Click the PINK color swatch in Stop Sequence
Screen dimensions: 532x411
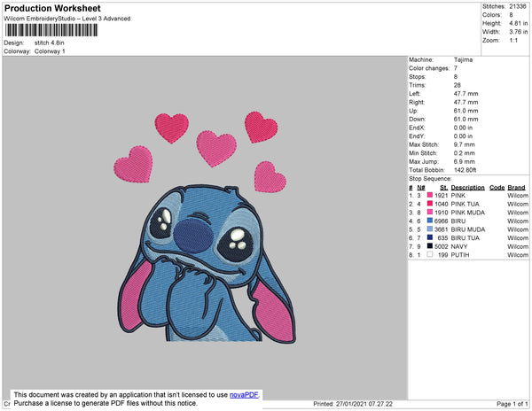pyautogui.click(x=431, y=196)
